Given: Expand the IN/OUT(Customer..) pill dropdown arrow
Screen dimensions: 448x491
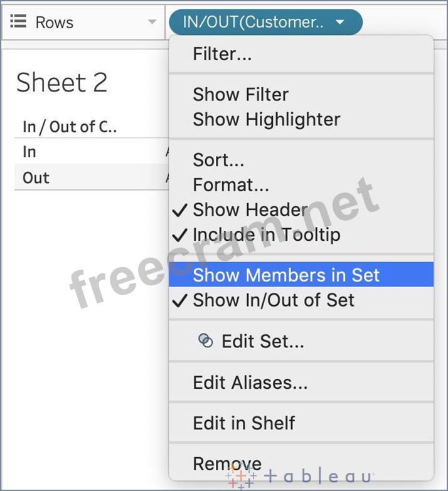Looking at the screenshot, I should pyautogui.click(x=340, y=23).
